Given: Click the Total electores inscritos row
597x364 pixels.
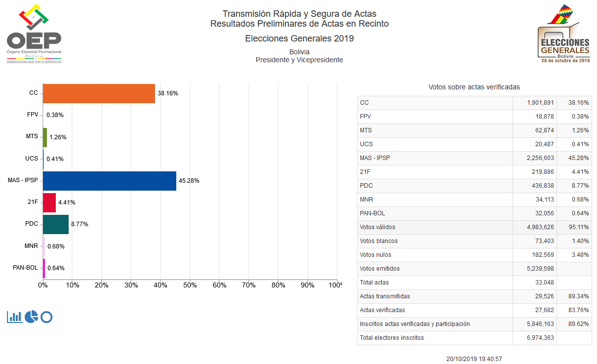Looking at the screenshot, I should [474, 338].
